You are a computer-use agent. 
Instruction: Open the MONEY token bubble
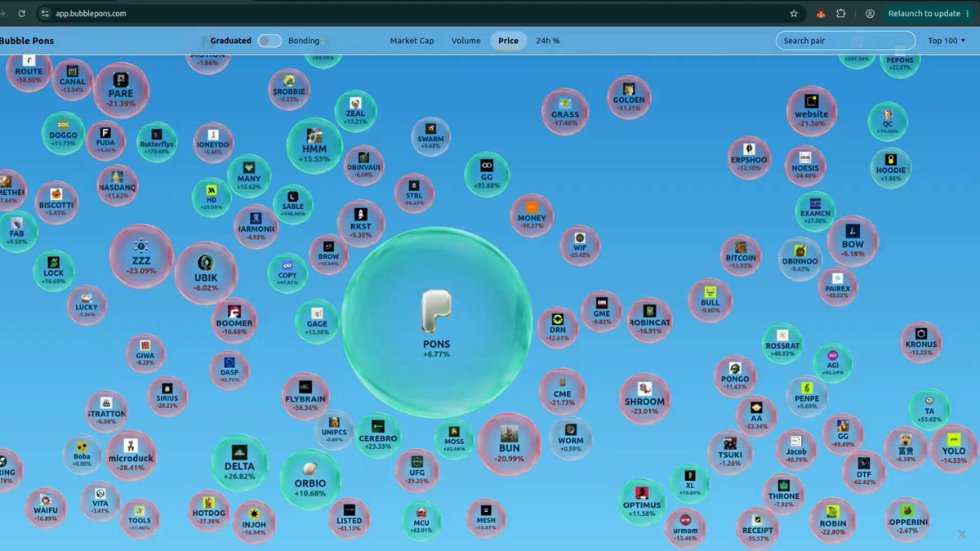point(532,216)
